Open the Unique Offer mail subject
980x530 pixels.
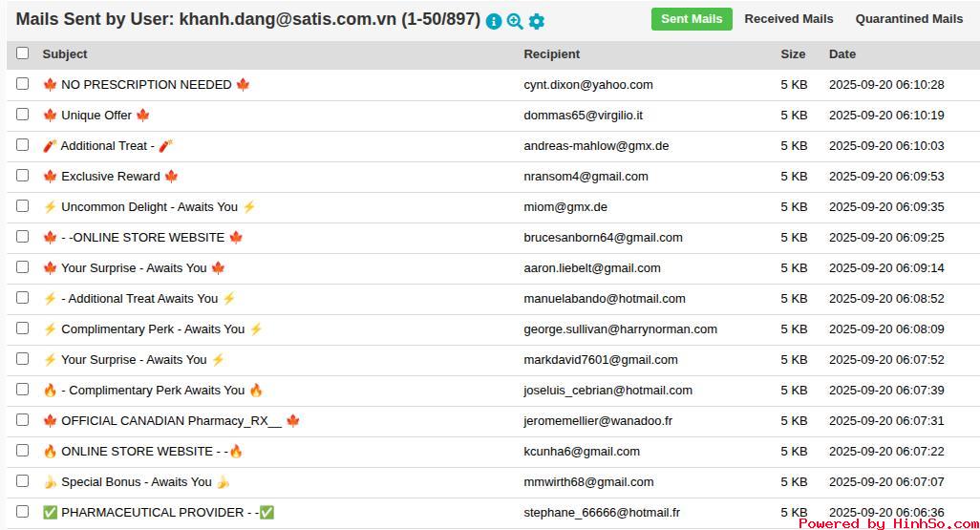click(96, 116)
